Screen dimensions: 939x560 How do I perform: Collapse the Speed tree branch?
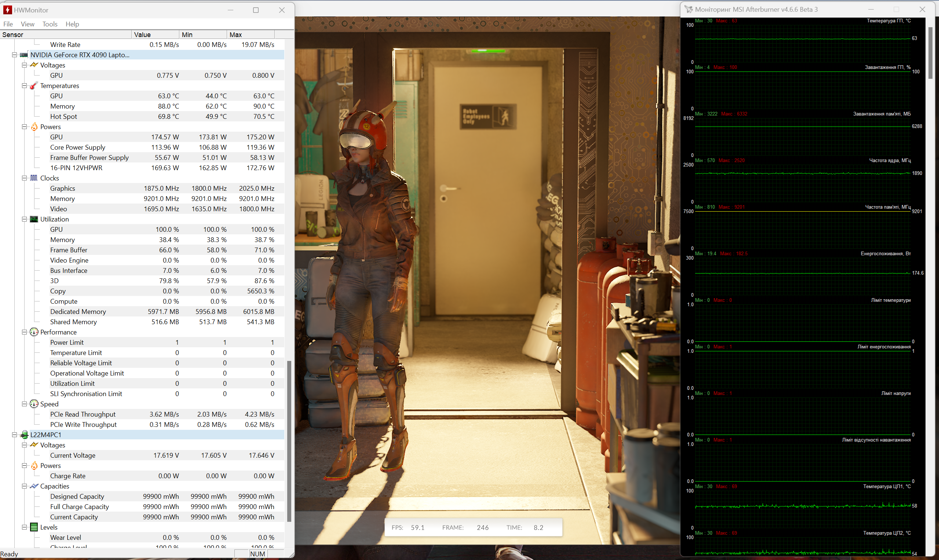tap(24, 404)
